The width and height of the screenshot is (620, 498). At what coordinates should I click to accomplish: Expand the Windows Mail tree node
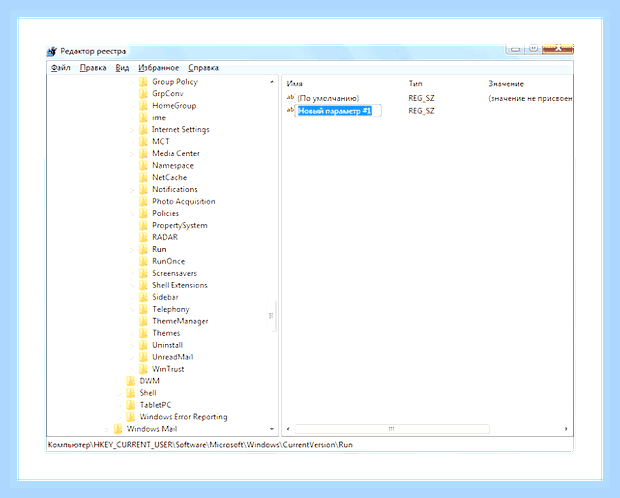pyautogui.click(x=106, y=429)
